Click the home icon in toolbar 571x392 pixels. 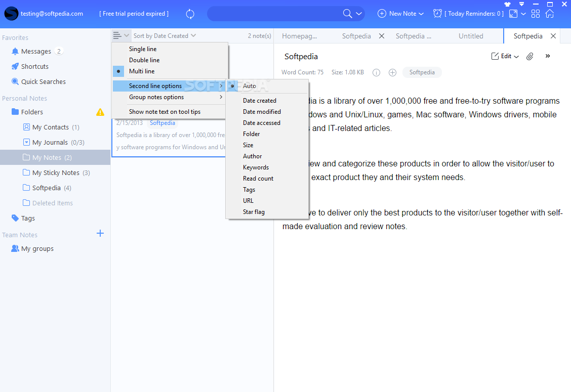tap(550, 14)
